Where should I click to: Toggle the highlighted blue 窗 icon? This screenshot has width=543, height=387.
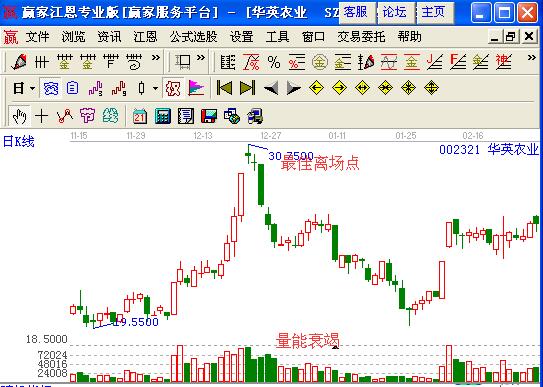tap(51, 88)
